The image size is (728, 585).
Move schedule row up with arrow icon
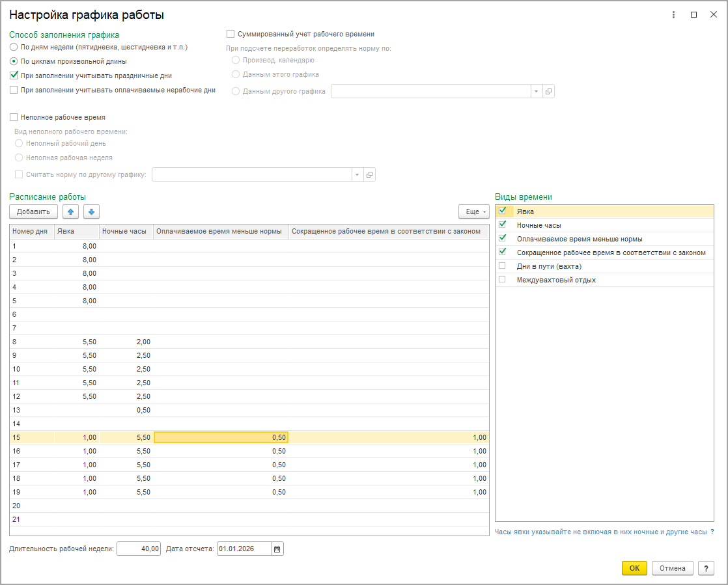pos(70,211)
